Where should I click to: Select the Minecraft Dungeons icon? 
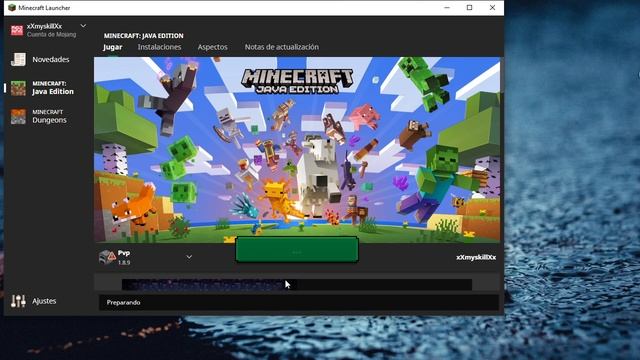pyautogui.click(x=18, y=116)
